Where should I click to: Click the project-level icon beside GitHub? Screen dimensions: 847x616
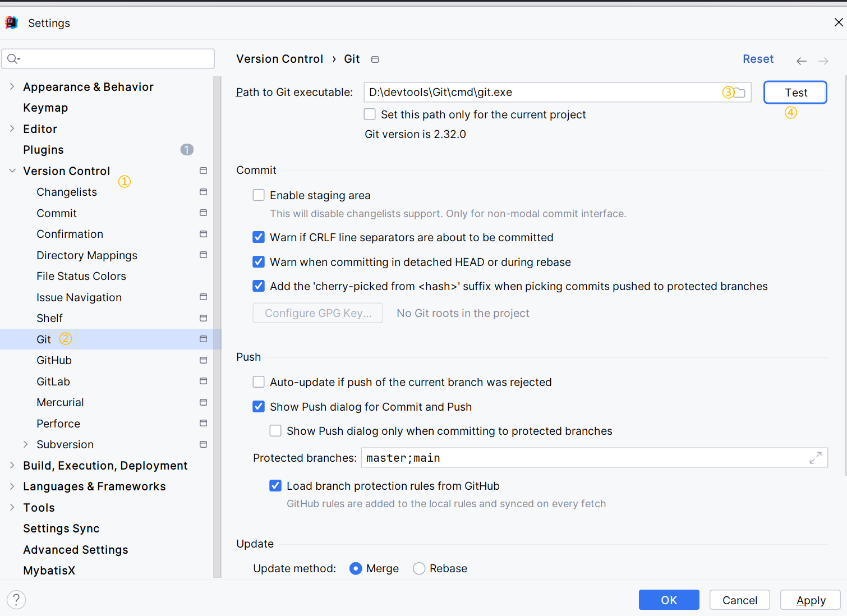[203, 360]
